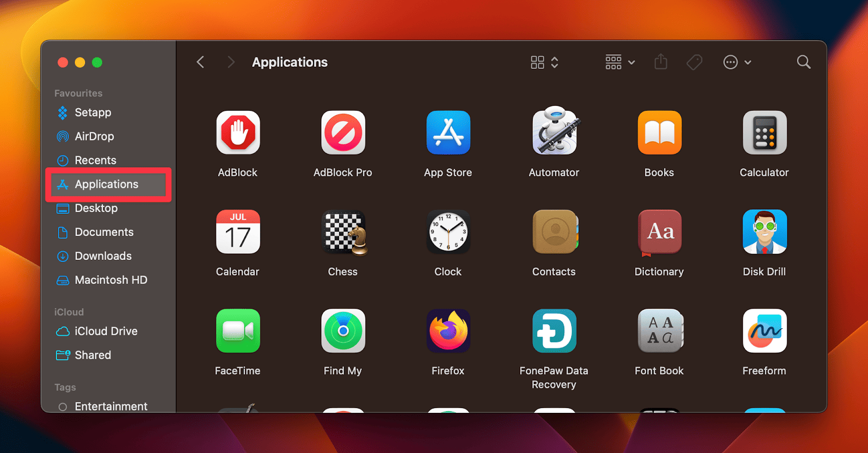Select the Disk Drill app icon
The image size is (868, 453).
(x=764, y=232)
